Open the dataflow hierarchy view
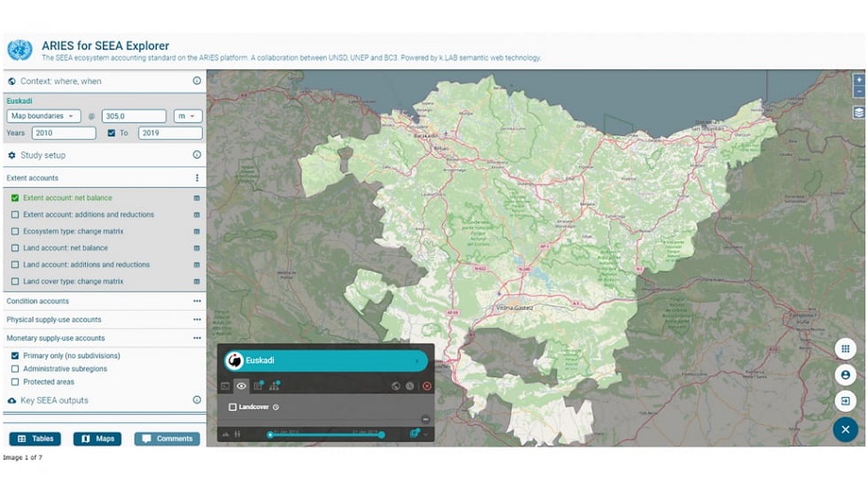Viewport: 868px width, 496px height. 275,386
